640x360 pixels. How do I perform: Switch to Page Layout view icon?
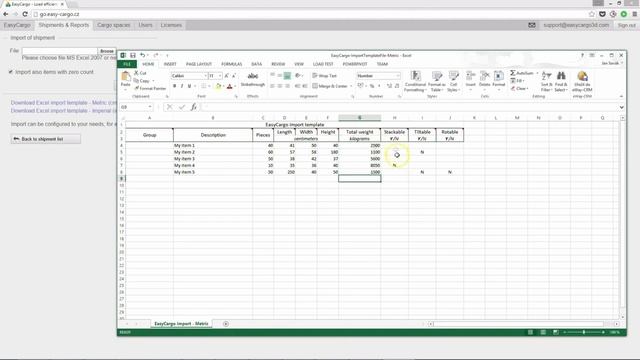tap(543, 332)
